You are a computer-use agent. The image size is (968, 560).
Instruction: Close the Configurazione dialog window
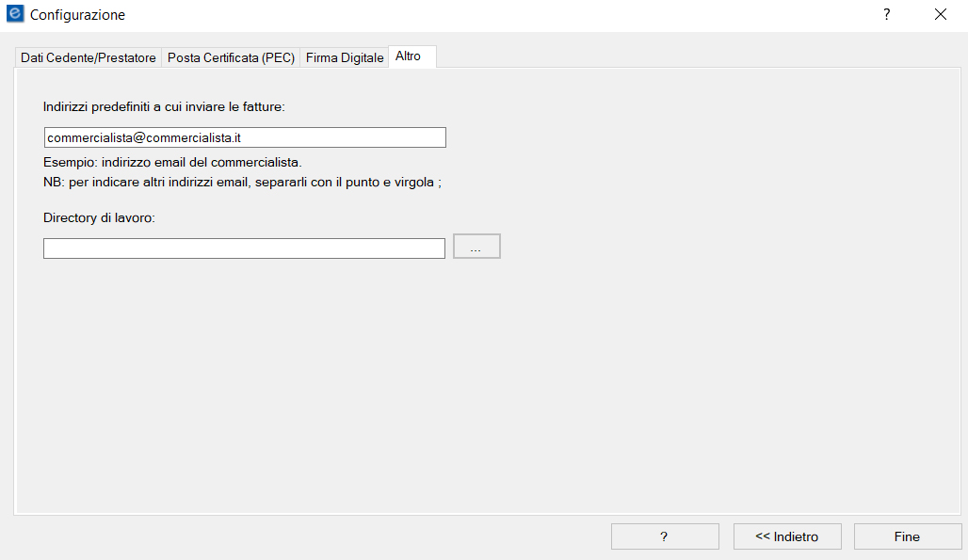tap(940, 14)
